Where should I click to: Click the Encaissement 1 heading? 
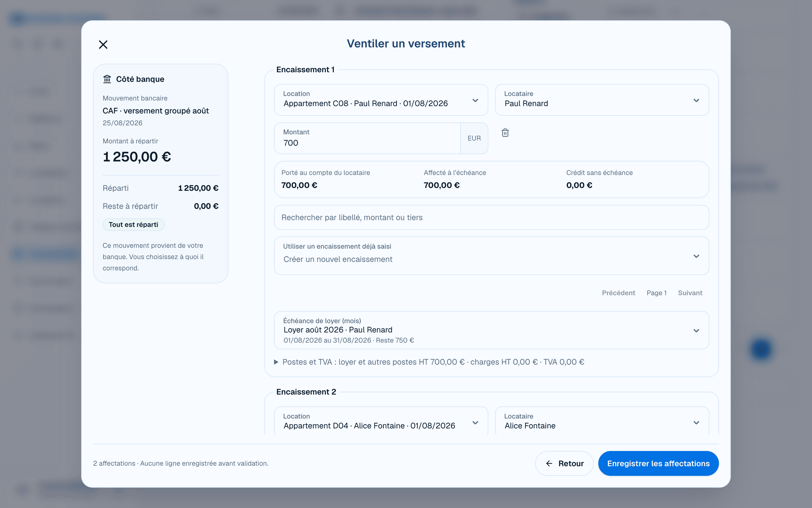(305, 69)
